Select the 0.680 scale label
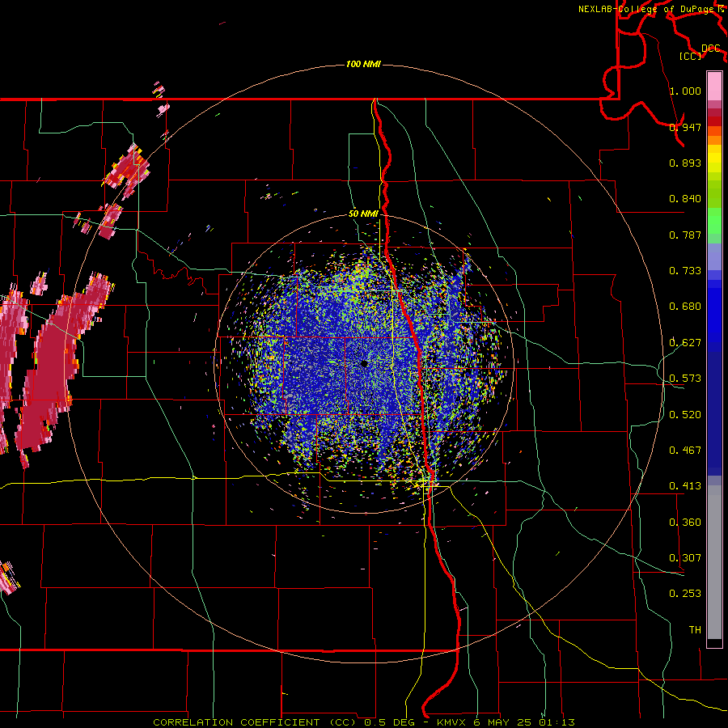This screenshot has height=728, width=728. tap(685, 307)
